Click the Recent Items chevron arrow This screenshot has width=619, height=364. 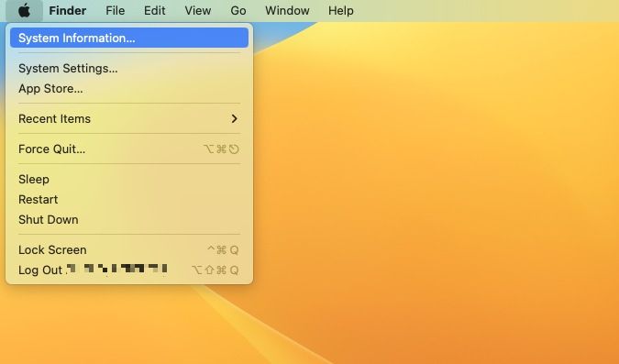click(x=235, y=119)
